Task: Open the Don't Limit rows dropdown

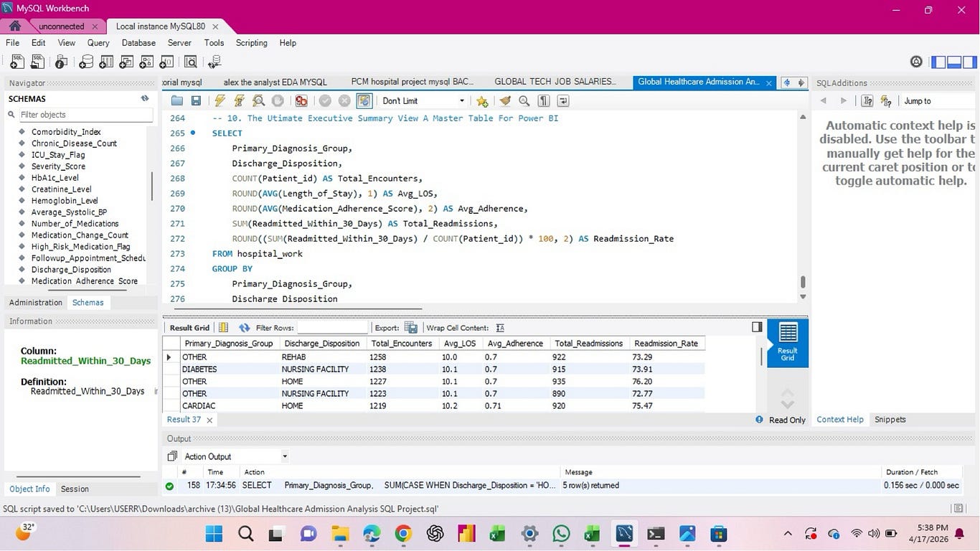Action: point(423,101)
